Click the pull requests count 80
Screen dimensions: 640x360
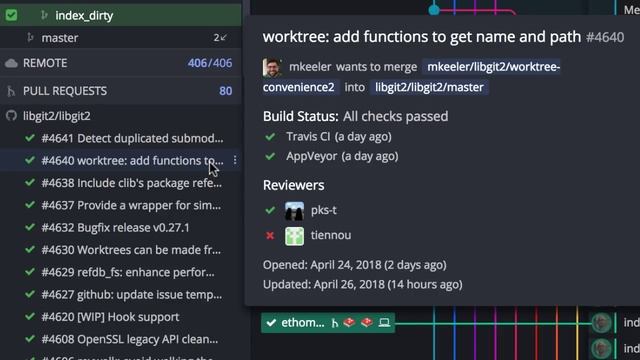point(225,91)
